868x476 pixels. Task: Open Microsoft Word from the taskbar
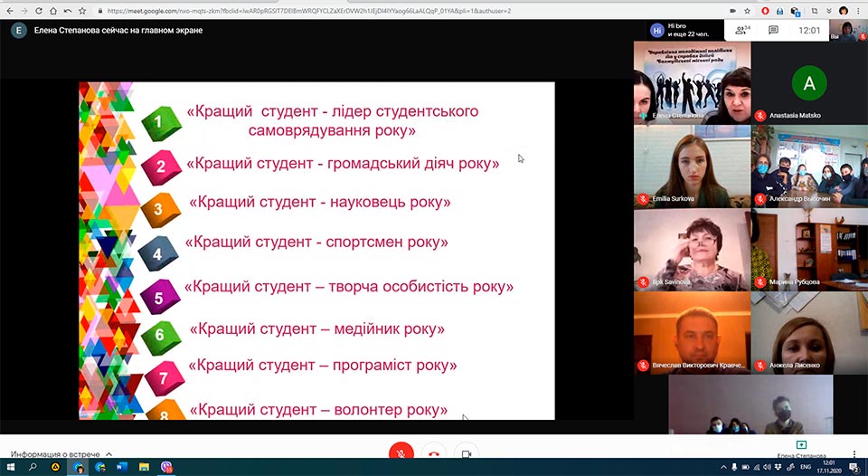coord(122,468)
